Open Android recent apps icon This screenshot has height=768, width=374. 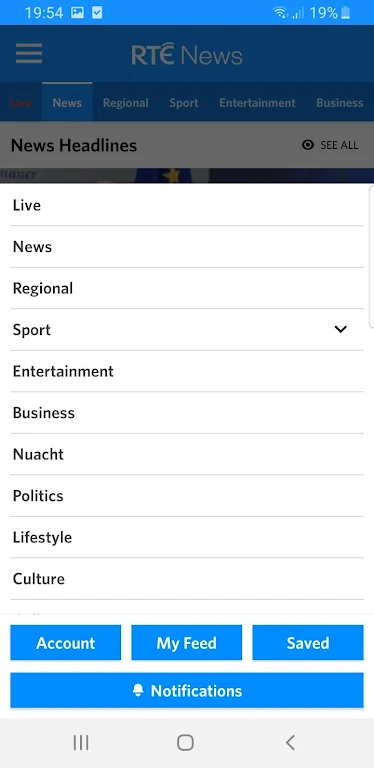(81, 743)
